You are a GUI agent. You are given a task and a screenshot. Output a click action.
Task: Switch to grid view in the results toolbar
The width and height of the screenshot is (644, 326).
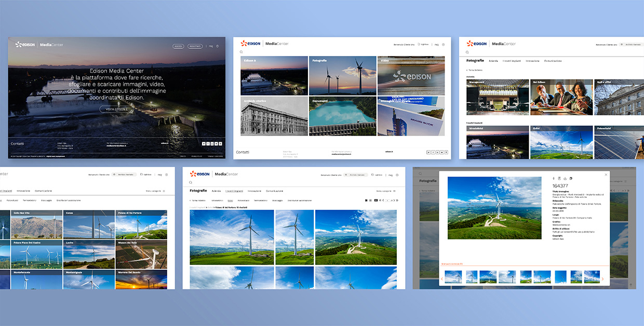point(366,200)
